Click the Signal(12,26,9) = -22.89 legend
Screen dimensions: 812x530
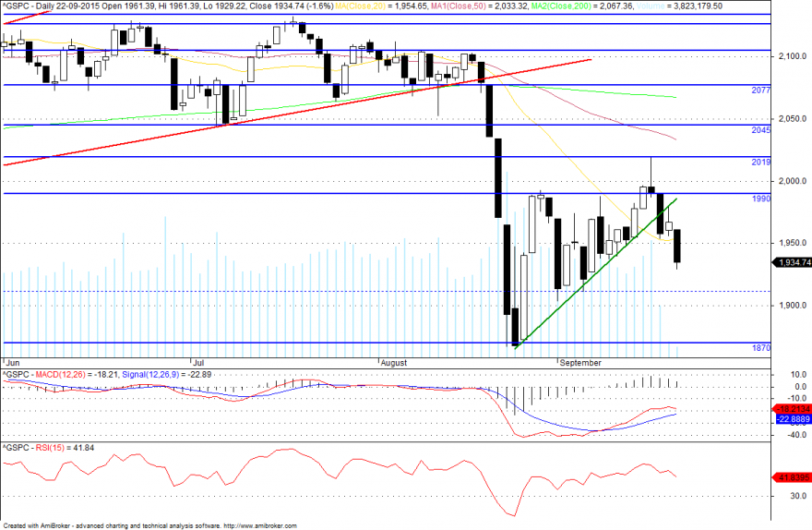(x=166, y=374)
